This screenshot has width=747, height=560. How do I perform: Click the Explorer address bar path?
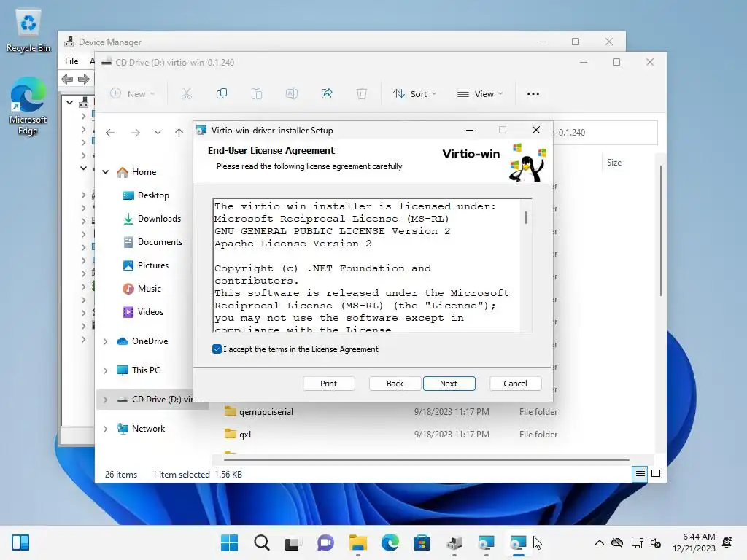[x=605, y=133]
